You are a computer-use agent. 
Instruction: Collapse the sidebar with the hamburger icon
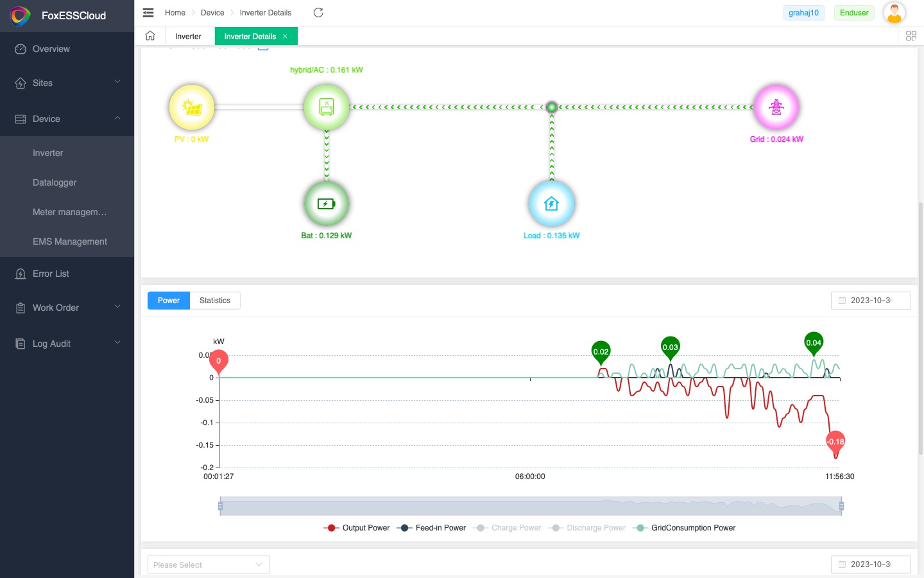point(148,13)
